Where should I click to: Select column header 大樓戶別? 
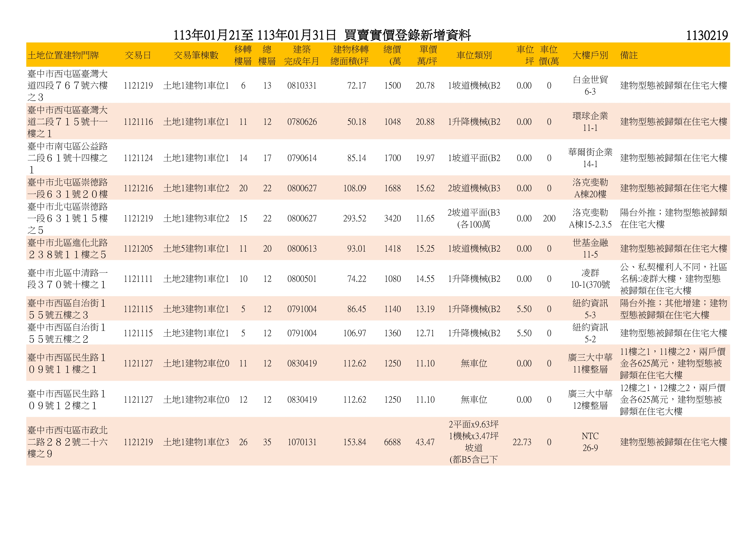(590, 55)
